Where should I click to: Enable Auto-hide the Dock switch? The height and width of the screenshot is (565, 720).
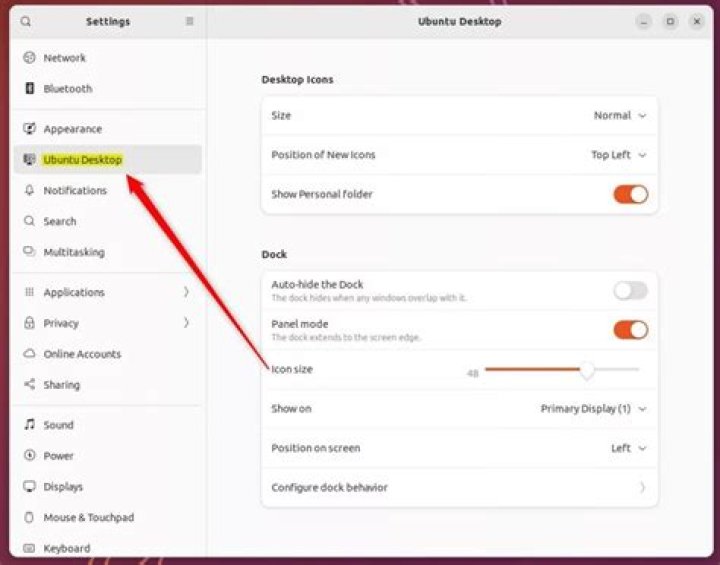tap(630, 290)
